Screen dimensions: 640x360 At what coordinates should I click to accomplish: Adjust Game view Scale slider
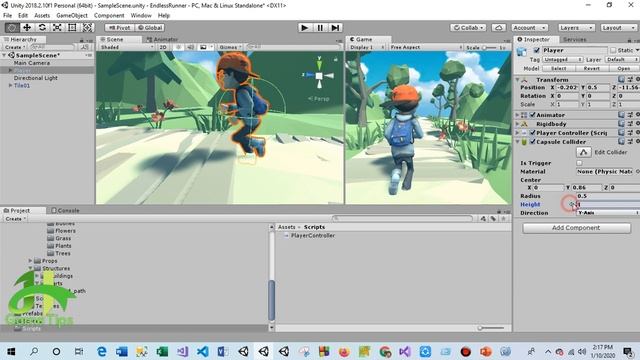click(x=490, y=47)
